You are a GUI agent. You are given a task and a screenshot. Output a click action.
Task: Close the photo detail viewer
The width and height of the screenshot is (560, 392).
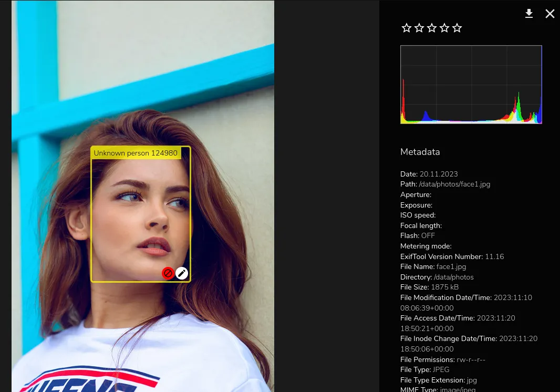click(549, 14)
